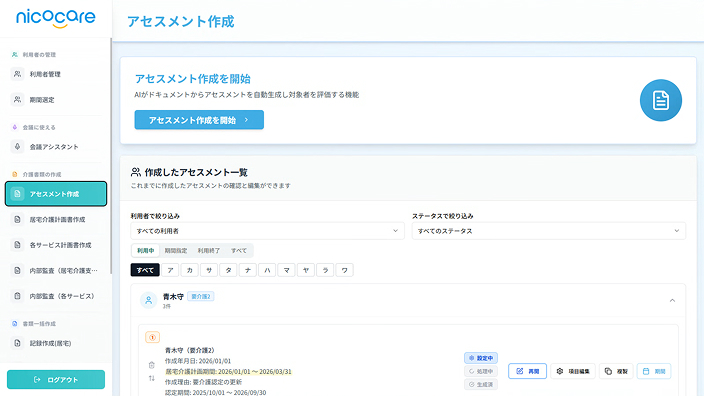The image size is (704, 396).
Task: Click the 期間 button
Action: click(654, 371)
